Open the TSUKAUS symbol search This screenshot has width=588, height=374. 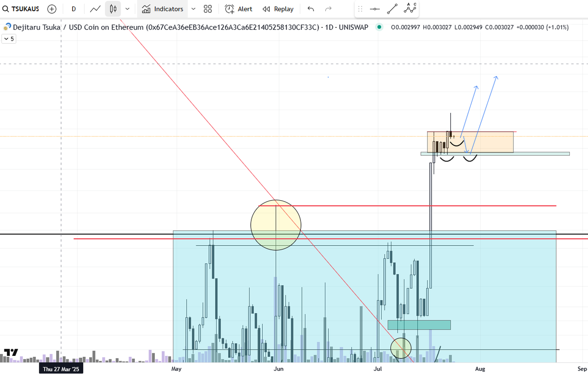pyautogui.click(x=22, y=9)
